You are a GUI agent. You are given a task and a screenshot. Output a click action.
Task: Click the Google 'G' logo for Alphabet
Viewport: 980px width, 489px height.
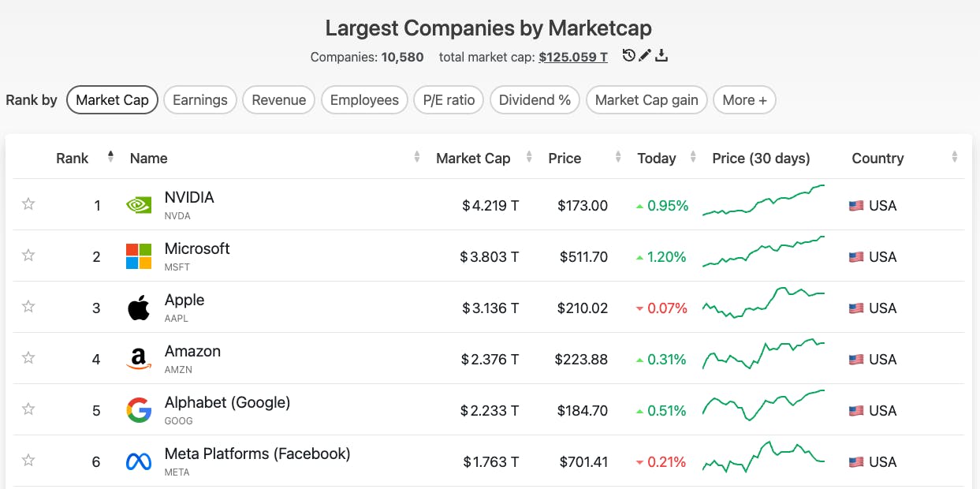pyautogui.click(x=138, y=409)
